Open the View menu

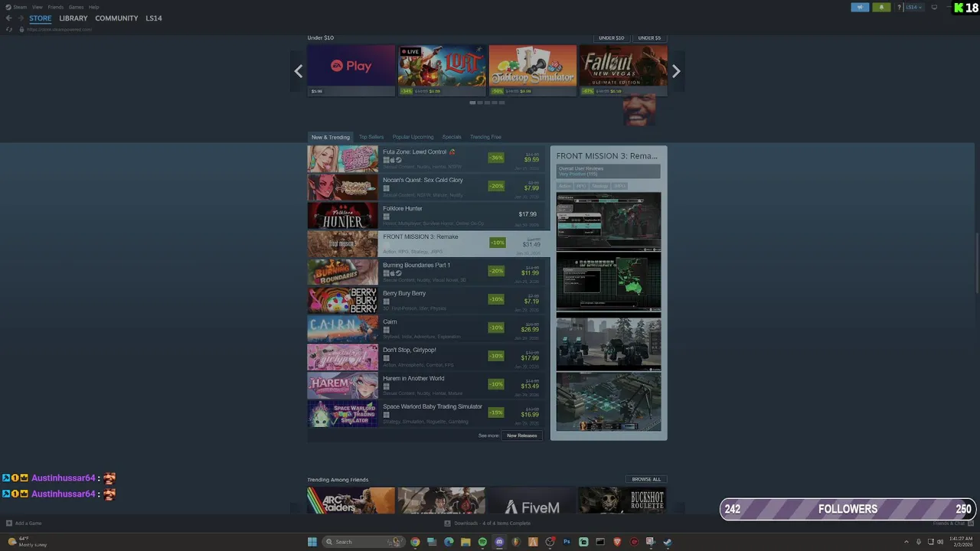point(37,7)
